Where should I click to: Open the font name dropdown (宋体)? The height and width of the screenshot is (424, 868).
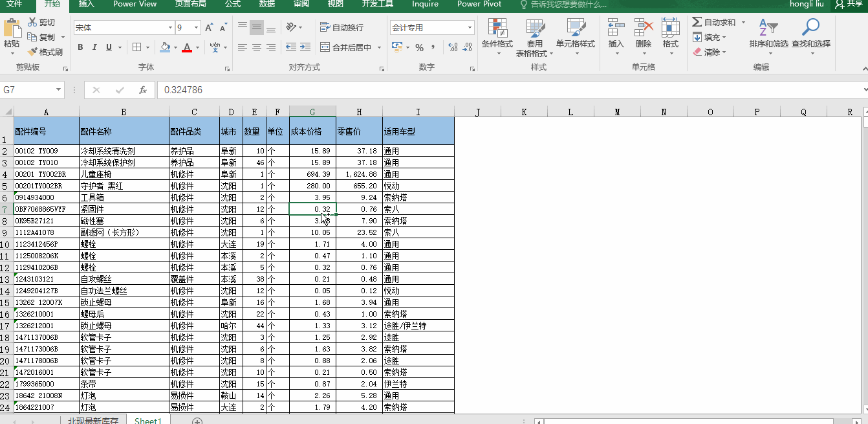click(170, 28)
